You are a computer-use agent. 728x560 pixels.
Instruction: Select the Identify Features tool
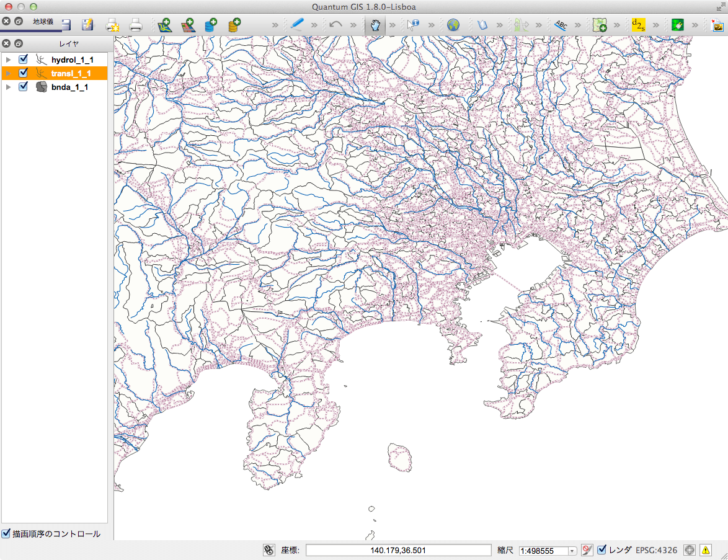coord(413,25)
